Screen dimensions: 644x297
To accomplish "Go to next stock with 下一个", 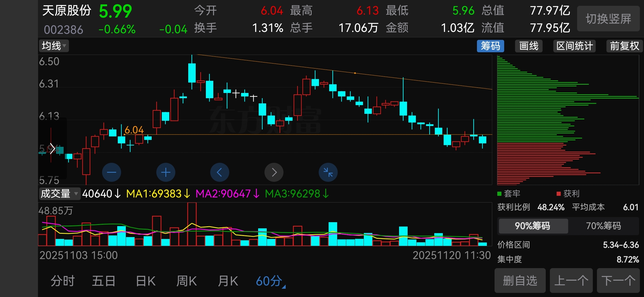I will 618,281.
